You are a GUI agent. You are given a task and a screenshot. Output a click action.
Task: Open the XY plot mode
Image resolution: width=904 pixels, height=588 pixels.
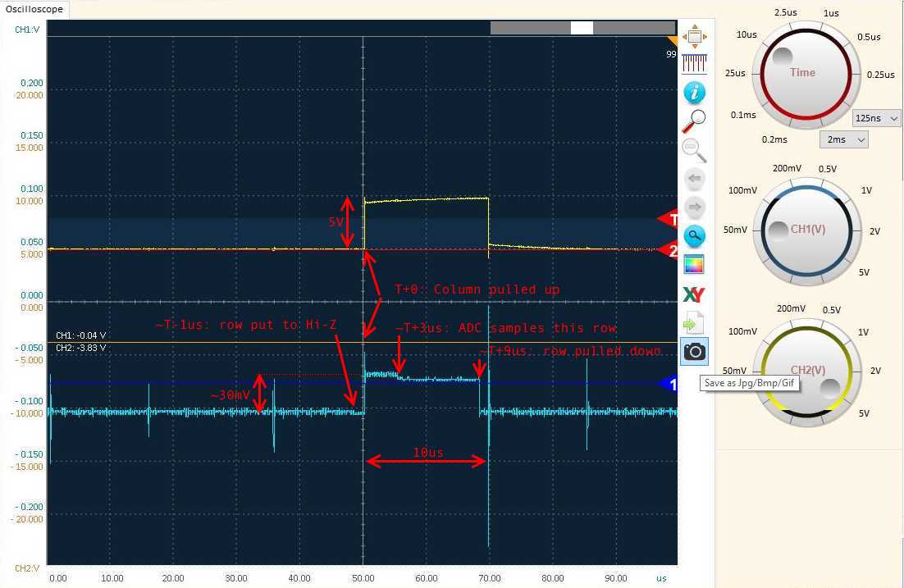pyautogui.click(x=694, y=294)
